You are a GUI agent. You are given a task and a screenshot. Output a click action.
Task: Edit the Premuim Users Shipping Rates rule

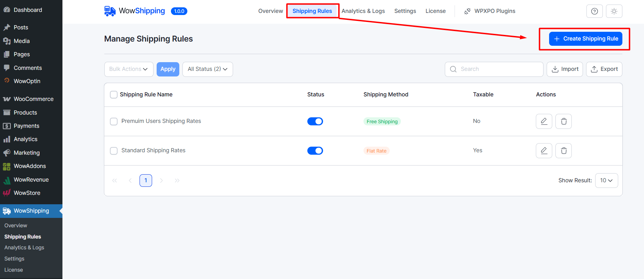click(544, 121)
